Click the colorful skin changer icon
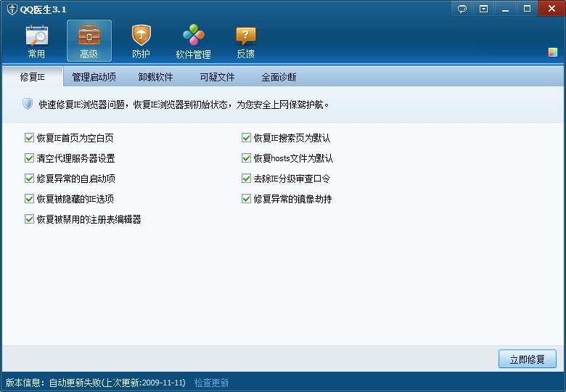566x392 pixels. click(553, 52)
